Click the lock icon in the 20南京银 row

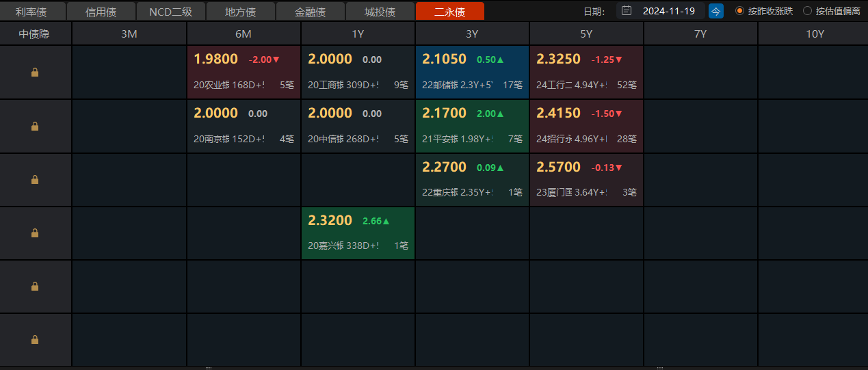point(35,126)
